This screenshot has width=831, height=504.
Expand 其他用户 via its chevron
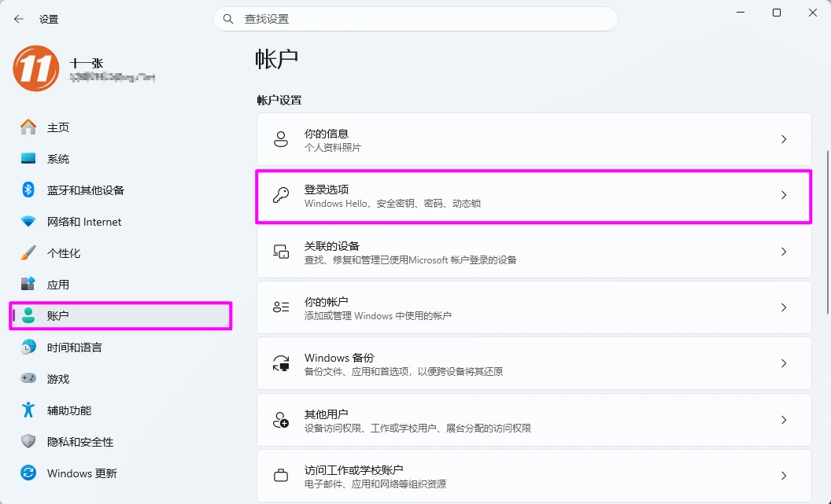pyautogui.click(x=784, y=420)
